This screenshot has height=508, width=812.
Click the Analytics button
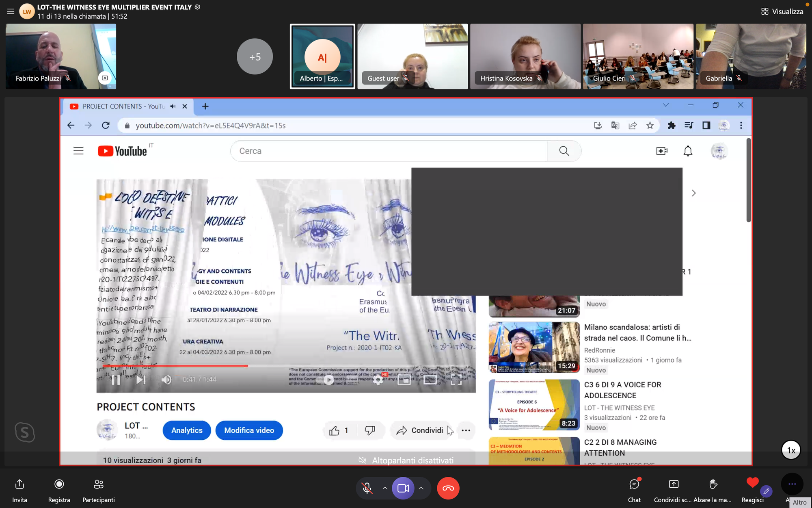click(187, 430)
